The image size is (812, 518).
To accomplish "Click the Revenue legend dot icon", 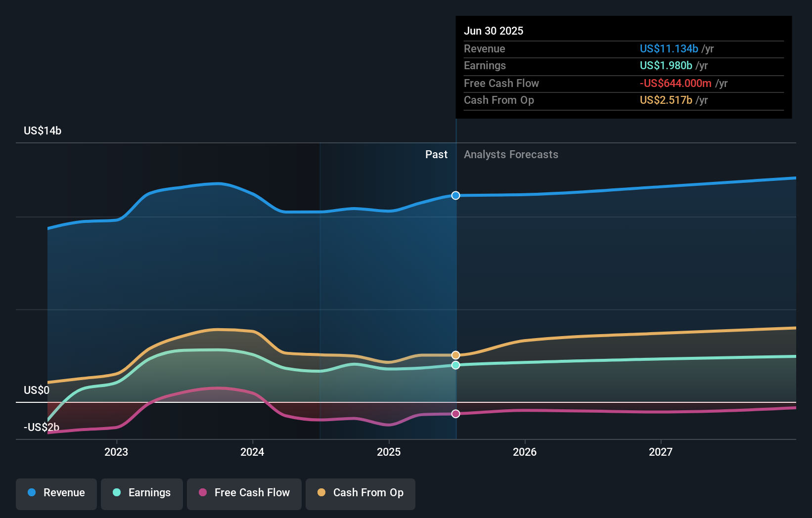I will coord(32,493).
